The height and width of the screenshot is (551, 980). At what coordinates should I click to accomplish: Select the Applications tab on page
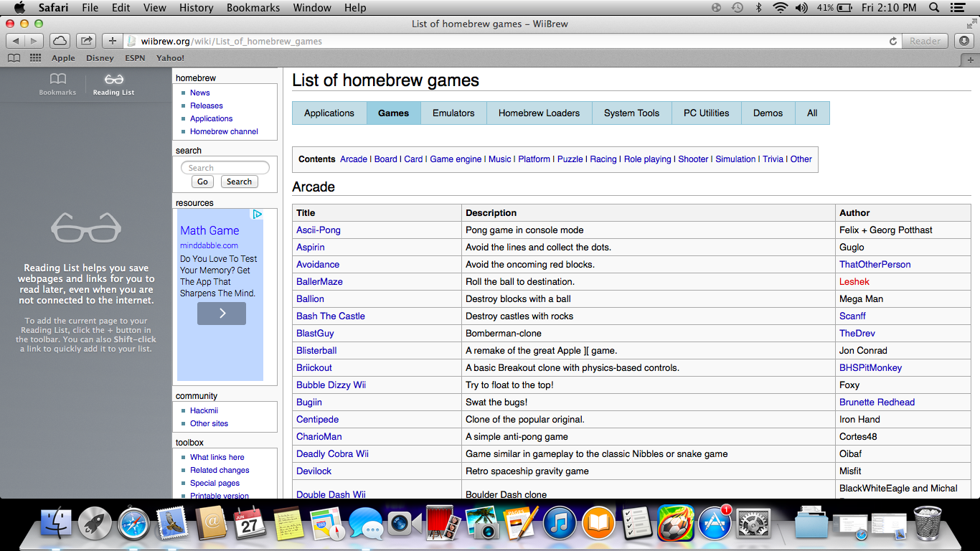tap(329, 113)
